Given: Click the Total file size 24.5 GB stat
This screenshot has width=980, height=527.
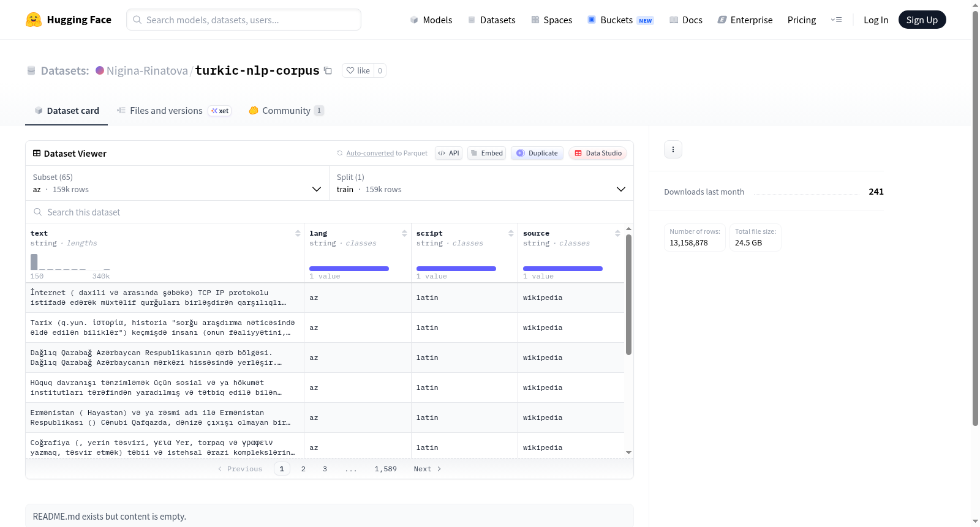Looking at the screenshot, I should [755, 237].
